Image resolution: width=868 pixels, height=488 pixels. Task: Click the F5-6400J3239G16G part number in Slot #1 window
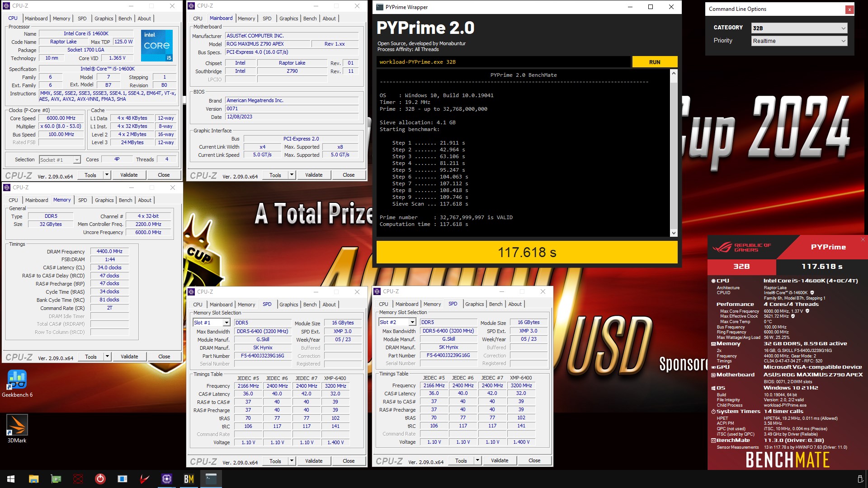point(262,356)
